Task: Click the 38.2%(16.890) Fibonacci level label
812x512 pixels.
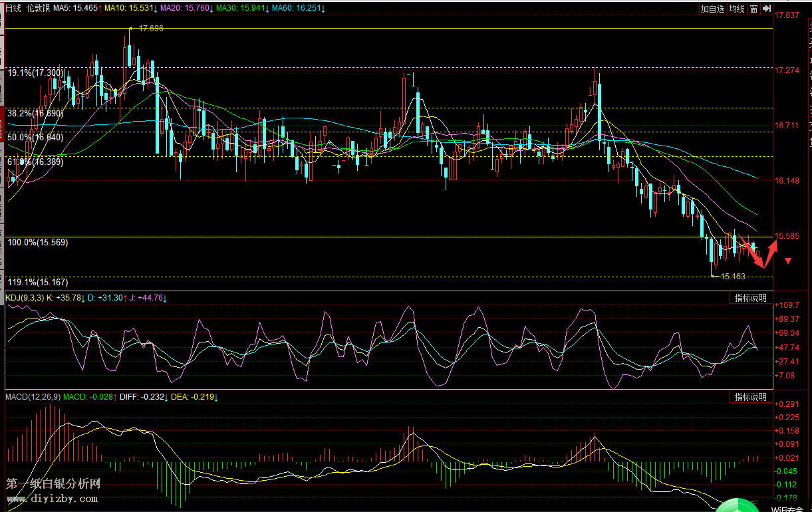Action: 35,114
